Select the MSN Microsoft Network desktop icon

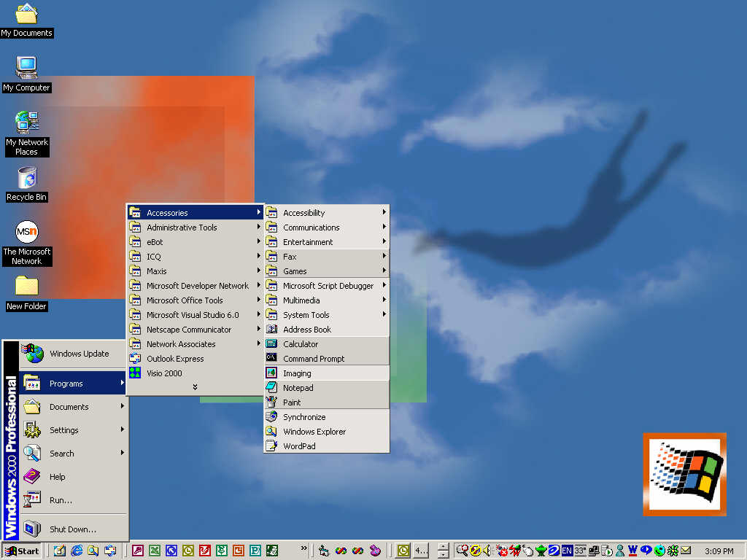[27, 243]
